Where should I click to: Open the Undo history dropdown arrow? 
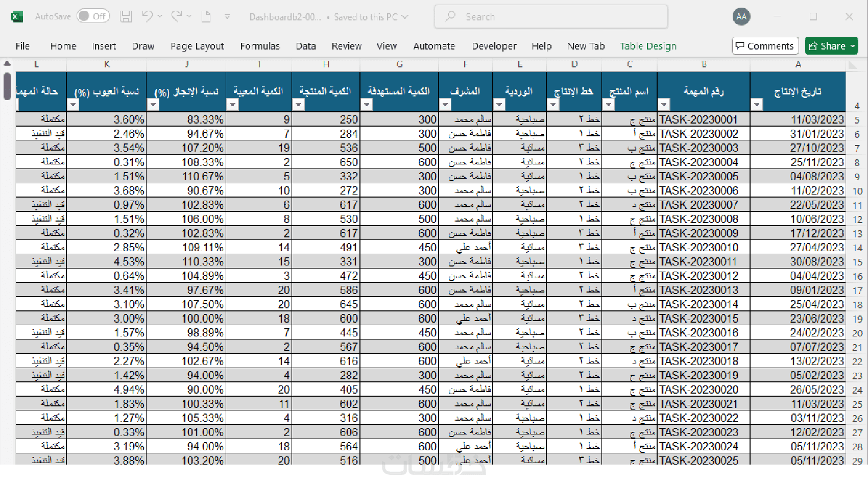click(160, 16)
